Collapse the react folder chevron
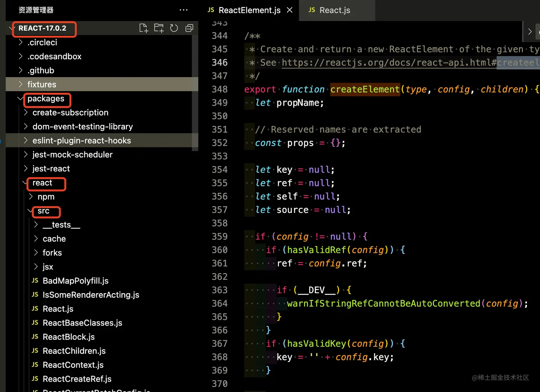This screenshot has height=392, width=540. click(x=25, y=182)
